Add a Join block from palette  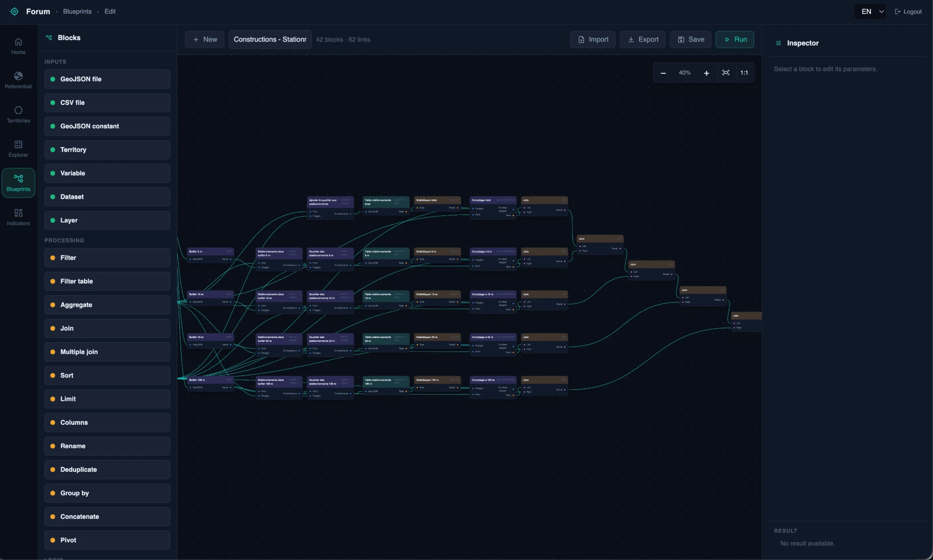point(107,328)
